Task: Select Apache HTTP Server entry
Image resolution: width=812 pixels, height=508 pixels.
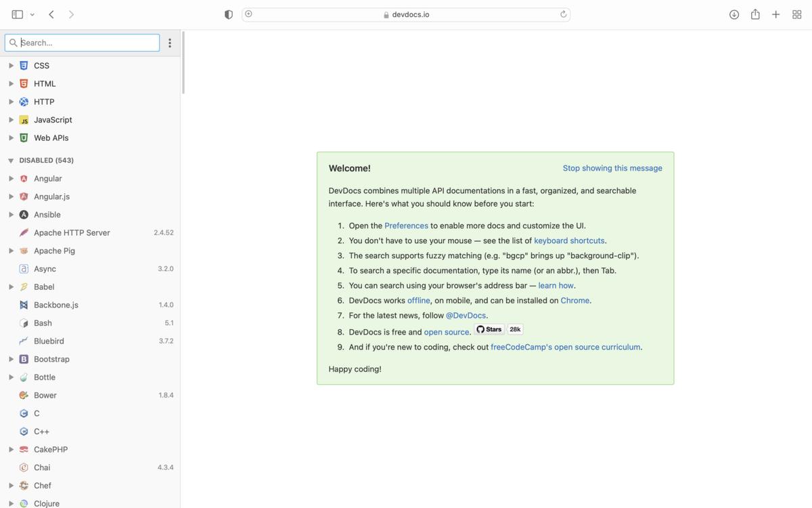Action: point(72,233)
